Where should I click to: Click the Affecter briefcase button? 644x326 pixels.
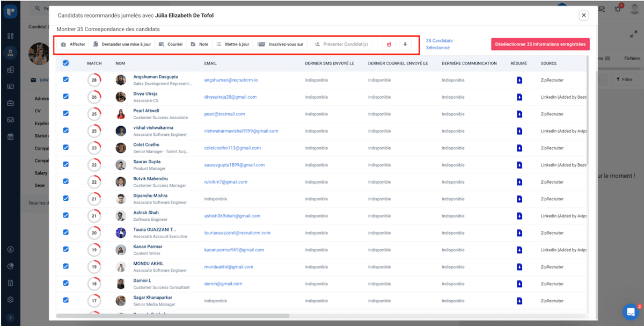(73, 45)
